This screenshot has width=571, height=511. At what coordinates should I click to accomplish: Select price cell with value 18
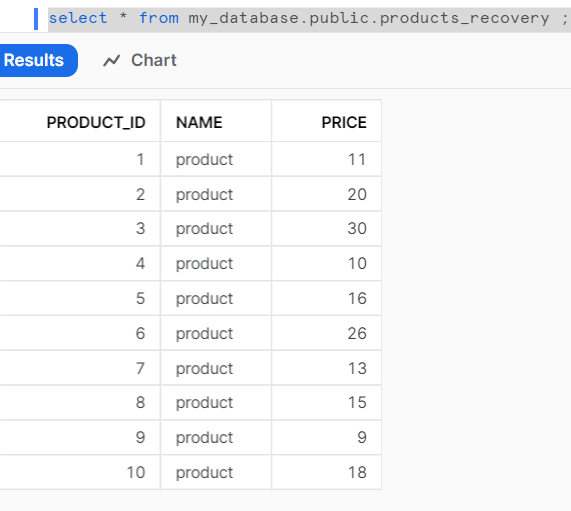[x=327, y=472]
